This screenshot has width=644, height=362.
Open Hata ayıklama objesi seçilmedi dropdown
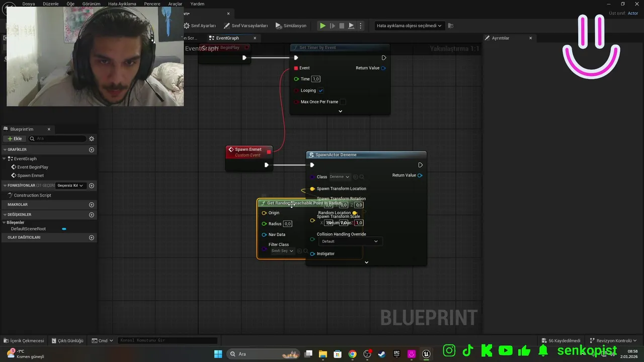tap(409, 26)
